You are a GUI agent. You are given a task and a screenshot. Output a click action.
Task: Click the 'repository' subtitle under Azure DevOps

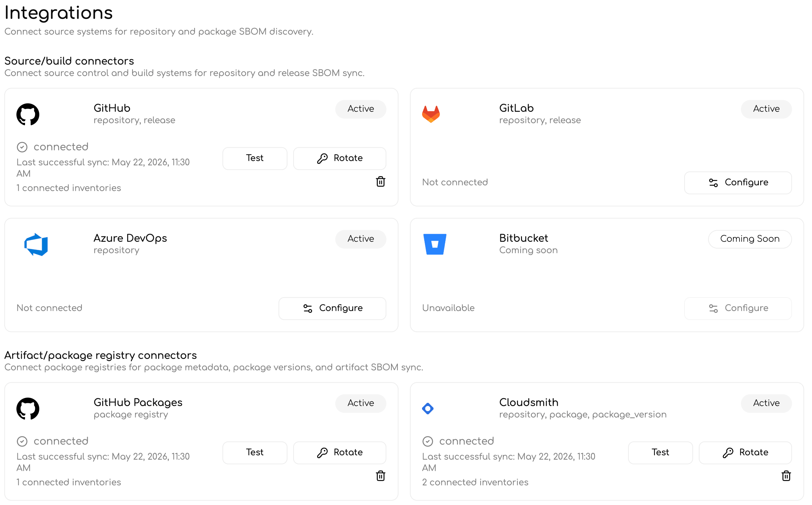[116, 250]
